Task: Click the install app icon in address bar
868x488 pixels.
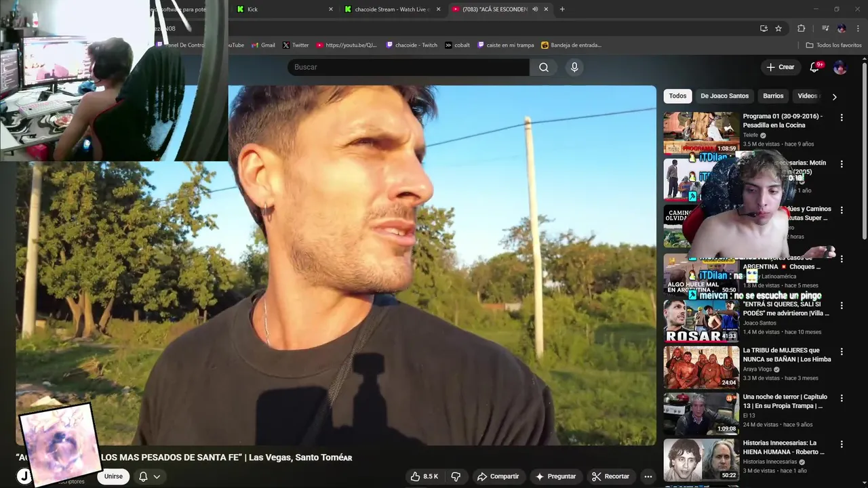Action: [764, 28]
